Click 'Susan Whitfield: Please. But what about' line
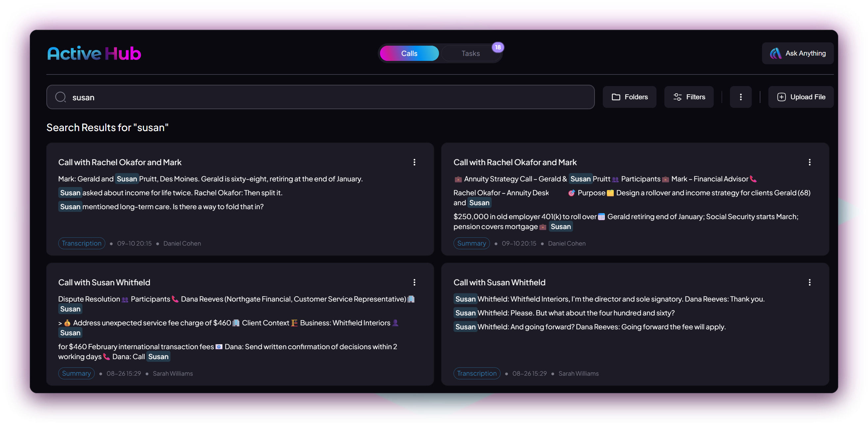Image resolution: width=868 pixels, height=423 pixels. pyautogui.click(x=564, y=313)
